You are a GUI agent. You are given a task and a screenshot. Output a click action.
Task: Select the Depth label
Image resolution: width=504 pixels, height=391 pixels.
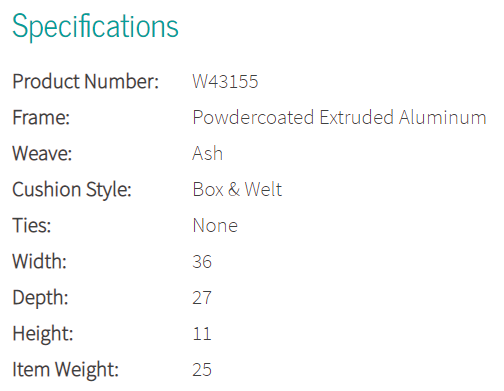pos(40,298)
